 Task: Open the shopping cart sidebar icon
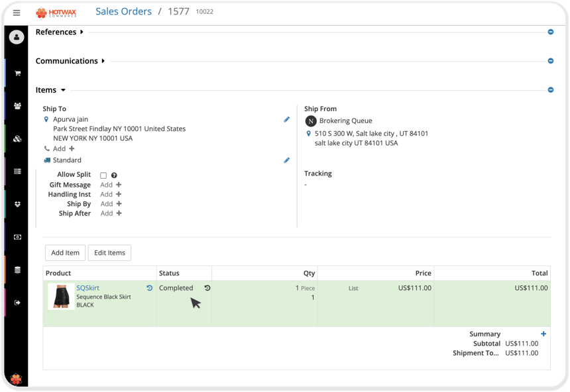pos(17,73)
